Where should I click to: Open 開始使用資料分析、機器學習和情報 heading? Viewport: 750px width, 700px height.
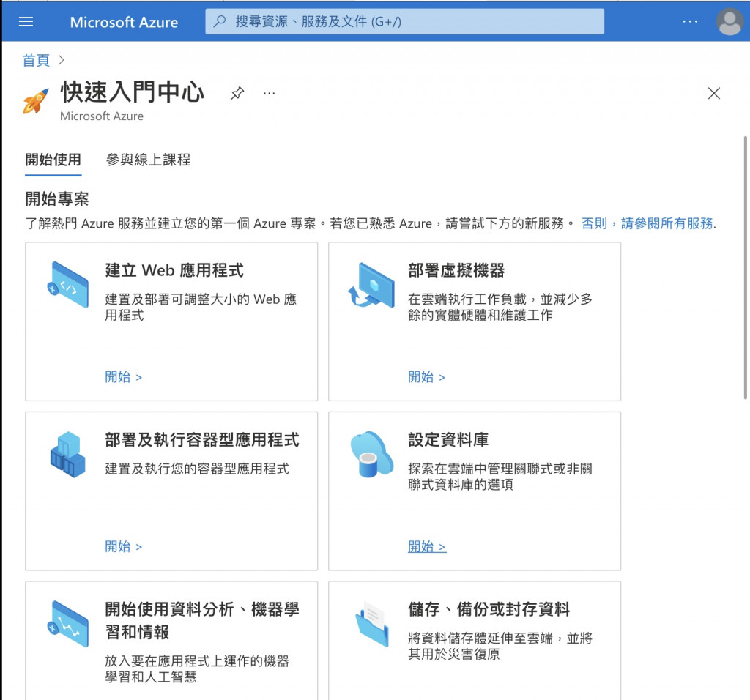click(202, 621)
